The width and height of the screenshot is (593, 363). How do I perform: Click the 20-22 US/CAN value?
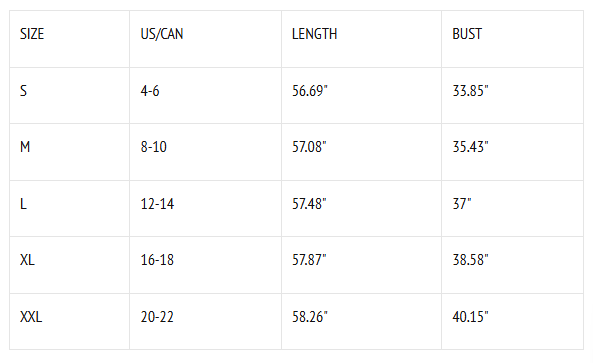tap(157, 316)
